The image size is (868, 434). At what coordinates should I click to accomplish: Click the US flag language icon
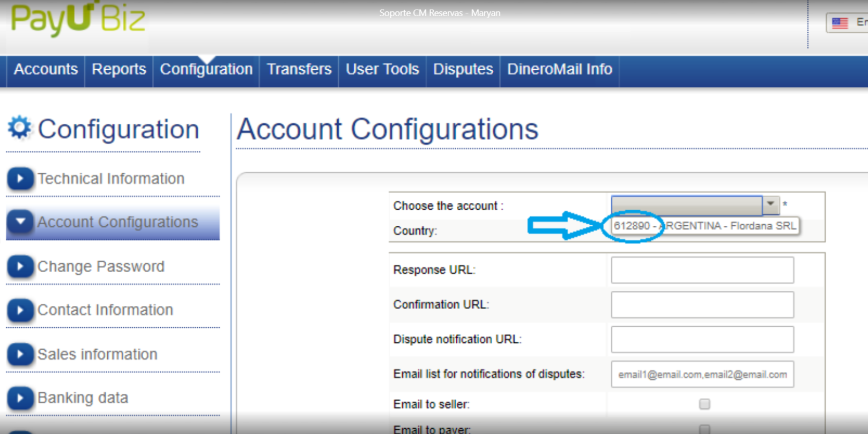coord(840,23)
